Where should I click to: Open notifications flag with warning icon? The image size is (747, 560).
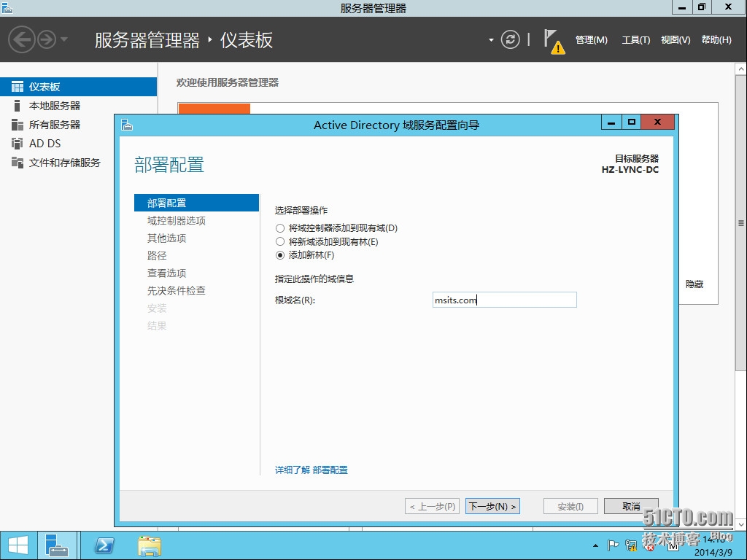point(554,42)
